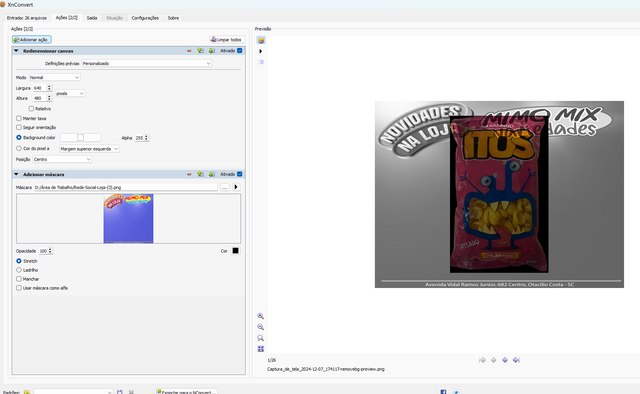The height and width of the screenshot is (394, 640).
Task: Collapse the Adicionar máscara section
Action: (x=16, y=174)
